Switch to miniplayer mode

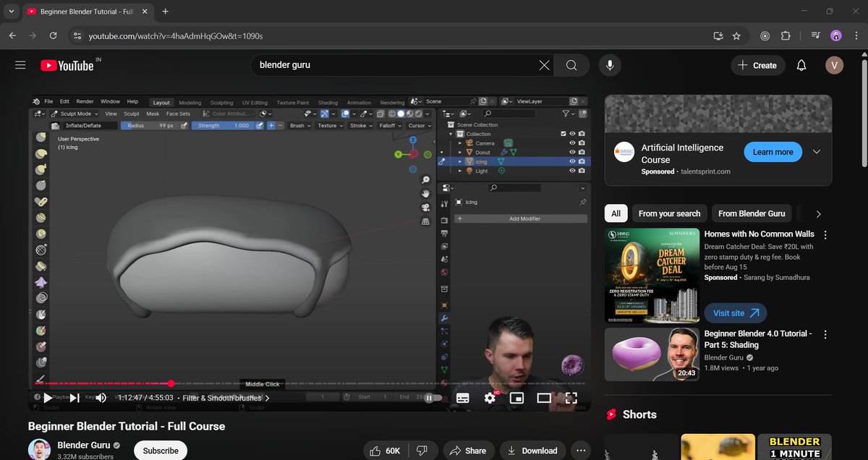click(x=516, y=398)
